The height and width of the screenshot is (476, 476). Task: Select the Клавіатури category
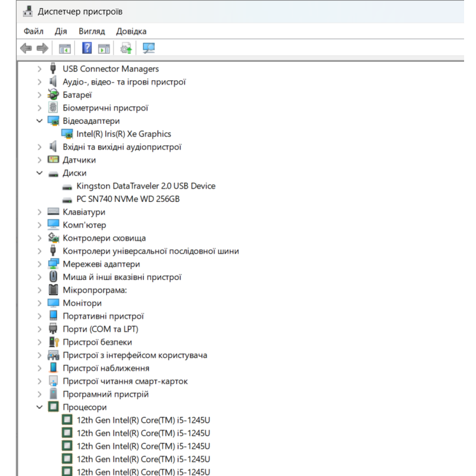pyautogui.click(x=84, y=212)
